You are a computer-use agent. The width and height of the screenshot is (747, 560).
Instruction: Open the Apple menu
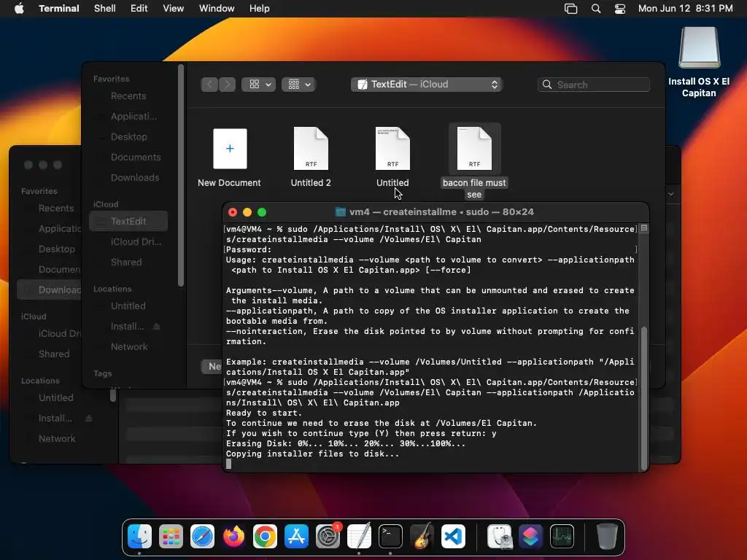[x=19, y=9]
